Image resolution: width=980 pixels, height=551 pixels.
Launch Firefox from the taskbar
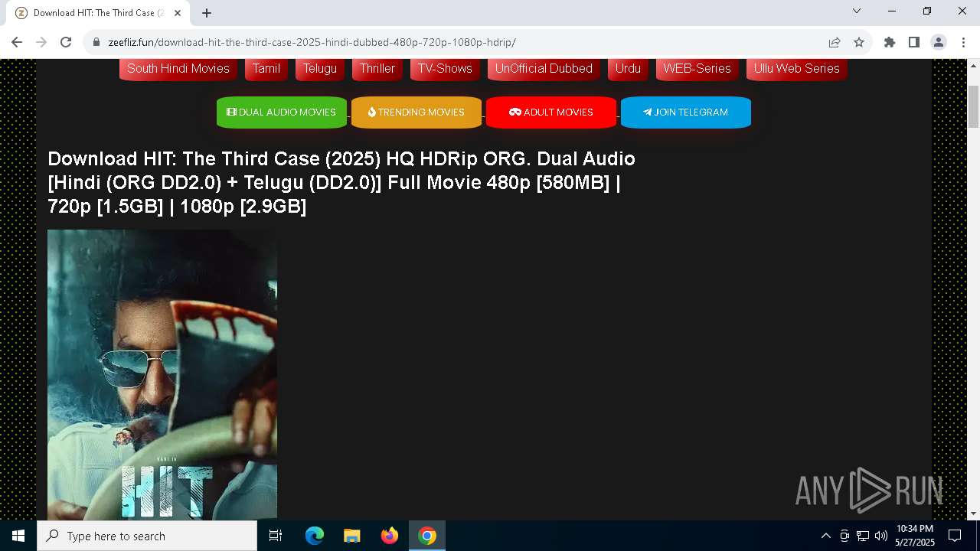[390, 536]
